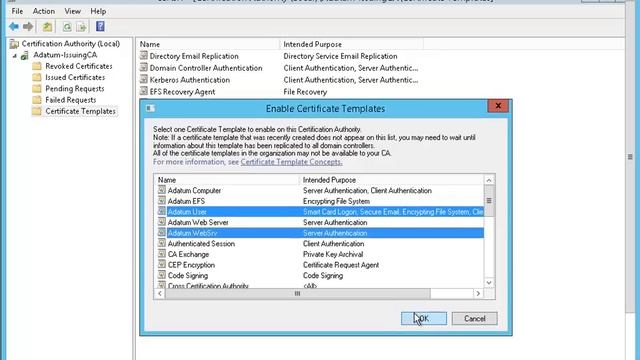Image resolution: width=640 pixels, height=360 pixels.
Task: Click the Adatum-IssuingCA server icon
Action: tap(25, 55)
